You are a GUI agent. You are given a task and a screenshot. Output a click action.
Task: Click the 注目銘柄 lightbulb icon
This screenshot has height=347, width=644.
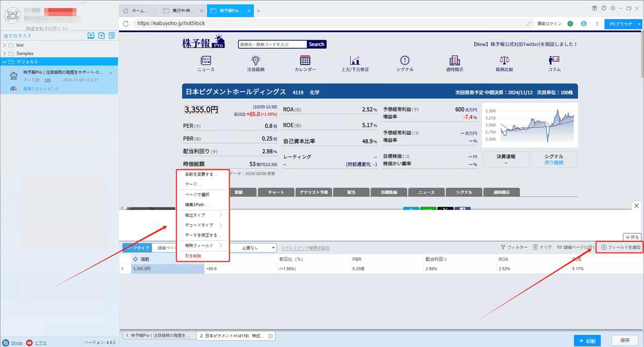pyautogui.click(x=255, y=60)
